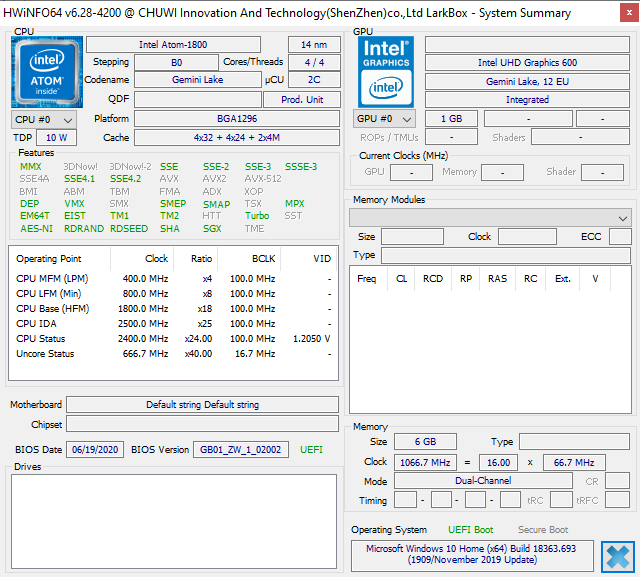The image size is (640, 577).
Task: Click the Freq column header in memory table
Action: (x=367, y=279)
